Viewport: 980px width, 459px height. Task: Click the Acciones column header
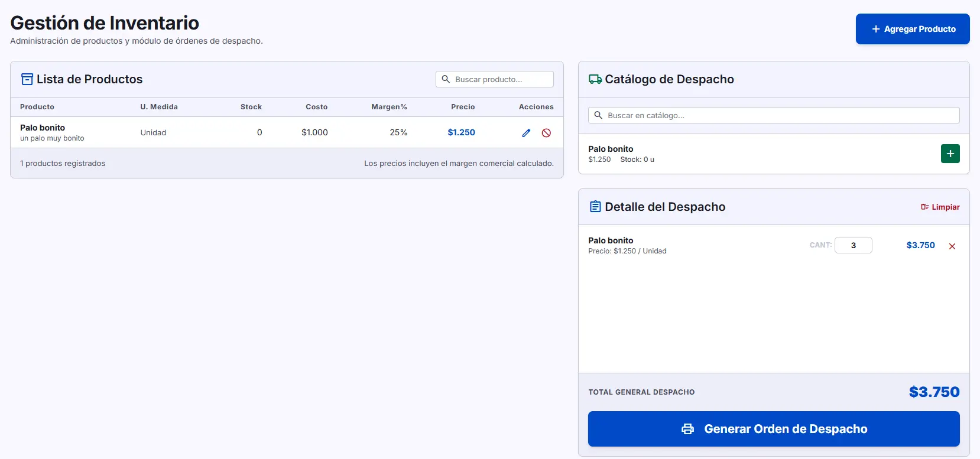536,107
